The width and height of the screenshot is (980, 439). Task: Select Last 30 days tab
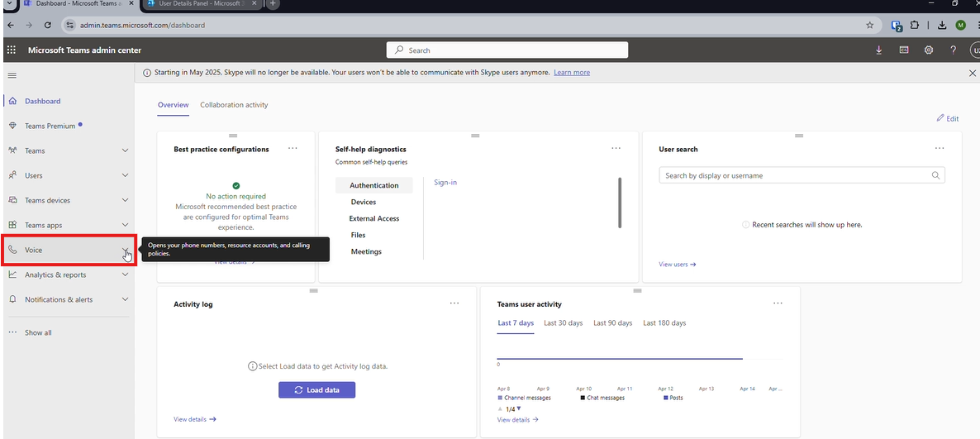coord(563,323)
